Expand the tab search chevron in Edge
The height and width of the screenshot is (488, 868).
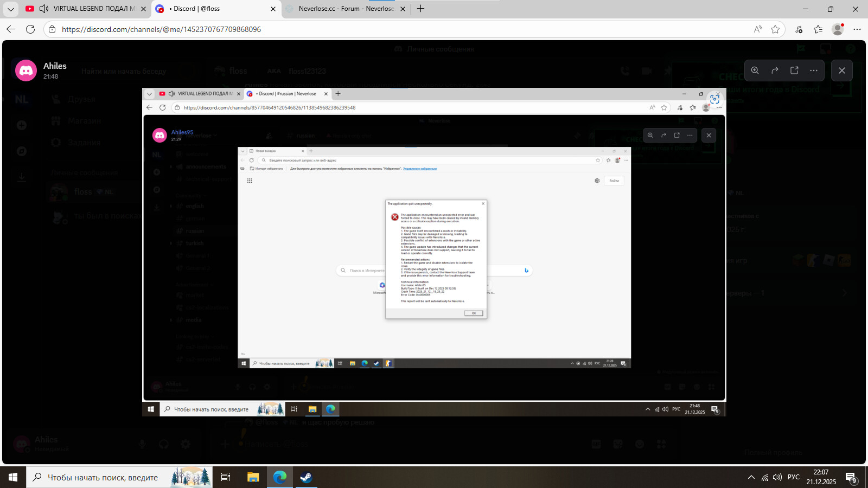(10, 9)
